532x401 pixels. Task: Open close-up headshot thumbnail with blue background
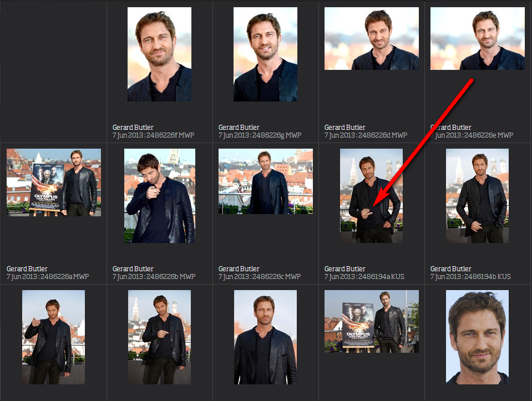point(477,337)
